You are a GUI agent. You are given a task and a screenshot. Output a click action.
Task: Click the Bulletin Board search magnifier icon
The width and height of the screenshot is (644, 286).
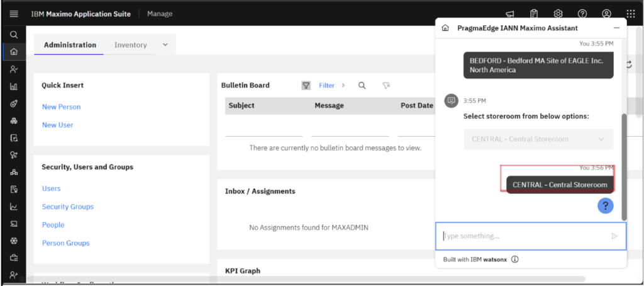click(362, 85)
